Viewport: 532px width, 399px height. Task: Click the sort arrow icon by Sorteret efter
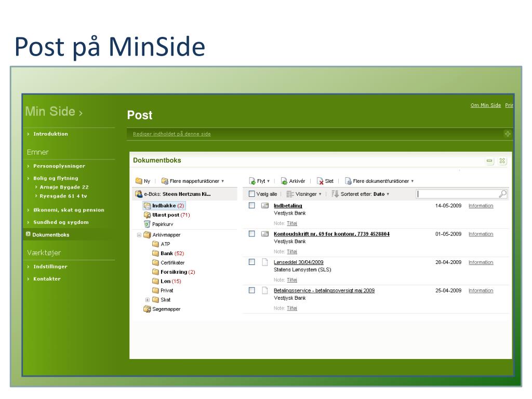tap(335, 194)
